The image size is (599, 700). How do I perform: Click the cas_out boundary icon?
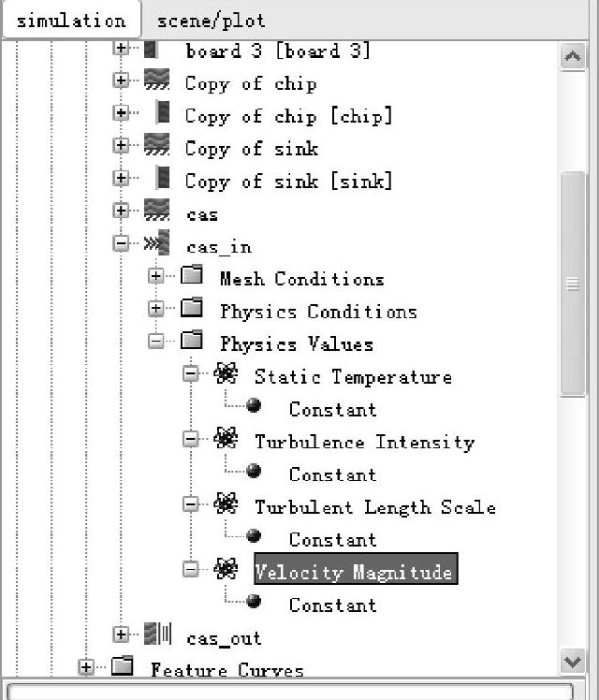pyautogui.click(x=157, y=636)
